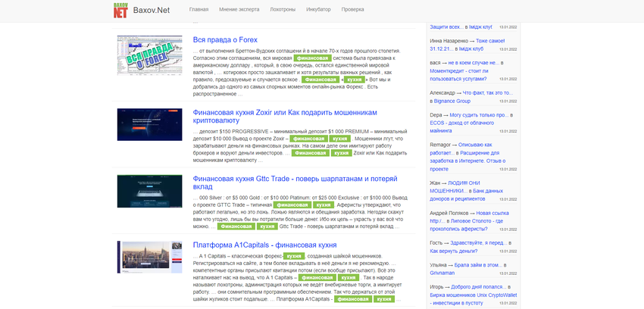This screenshot has height=309, width=644.
Task: Open 'Банк данных доноров и реципиентов' link
Action: [467, 195]
